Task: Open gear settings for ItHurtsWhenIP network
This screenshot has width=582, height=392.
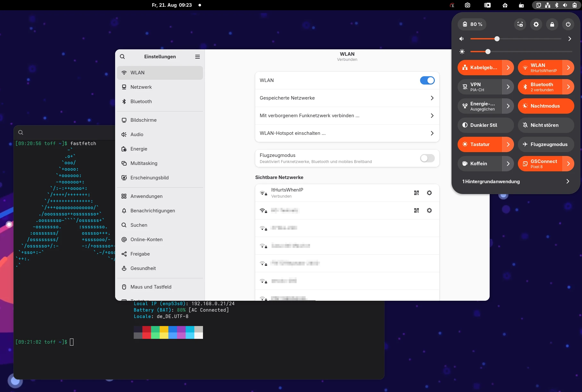Action: coord(429,193)
